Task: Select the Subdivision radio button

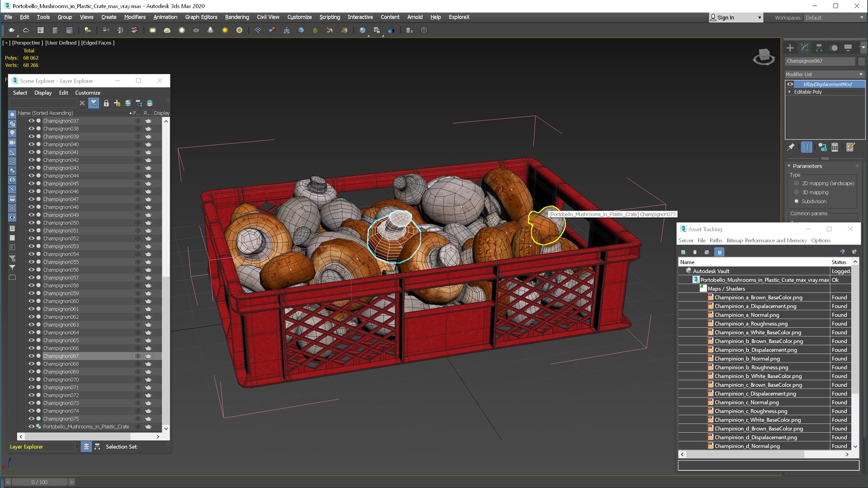Action: (797, 201)
